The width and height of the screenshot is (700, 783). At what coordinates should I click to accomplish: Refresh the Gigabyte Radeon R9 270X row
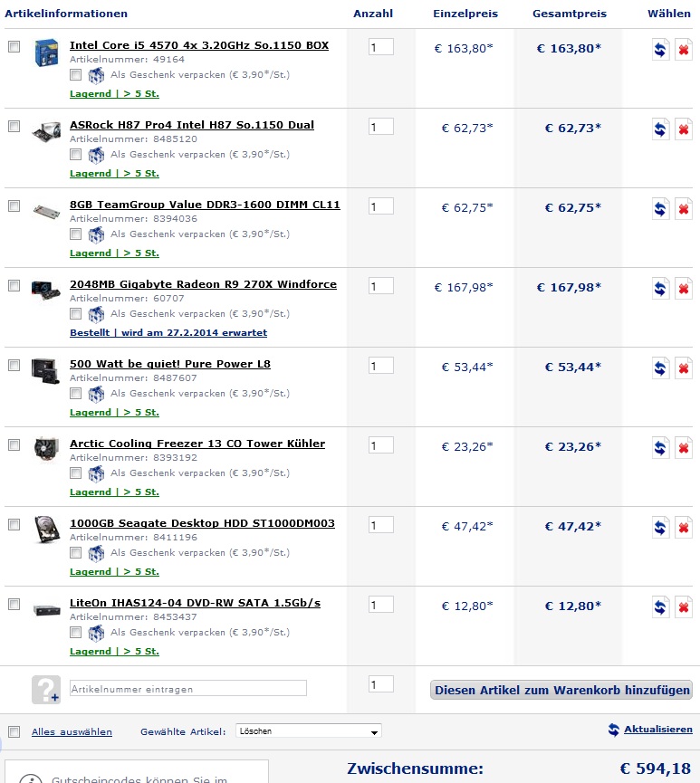pyautogui.click(x=660, y=289)
